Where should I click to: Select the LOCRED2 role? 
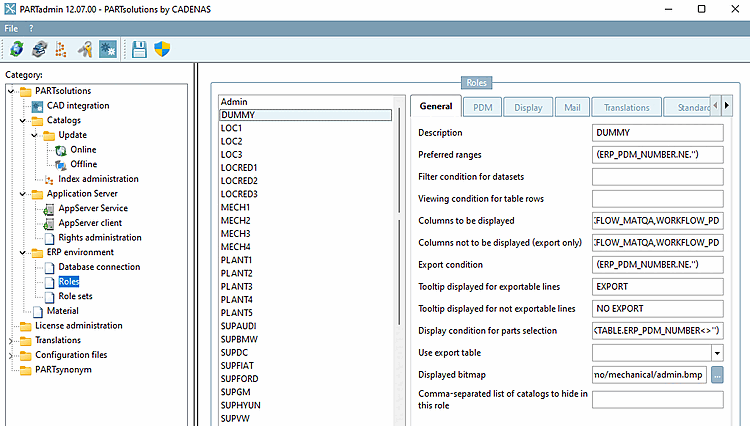(x=306, y=181)
